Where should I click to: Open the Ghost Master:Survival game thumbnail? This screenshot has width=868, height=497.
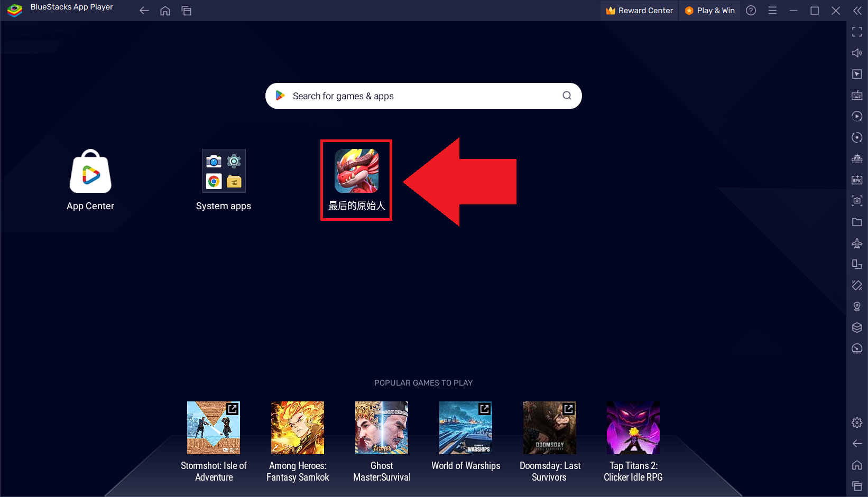(382, 428)
